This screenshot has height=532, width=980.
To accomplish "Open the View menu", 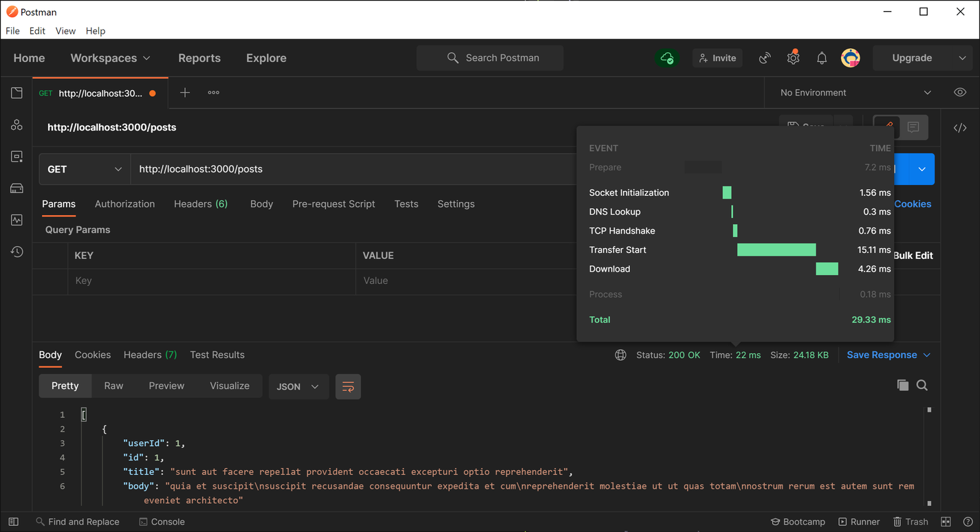I will pyautogui.click(x=65, y=31).
